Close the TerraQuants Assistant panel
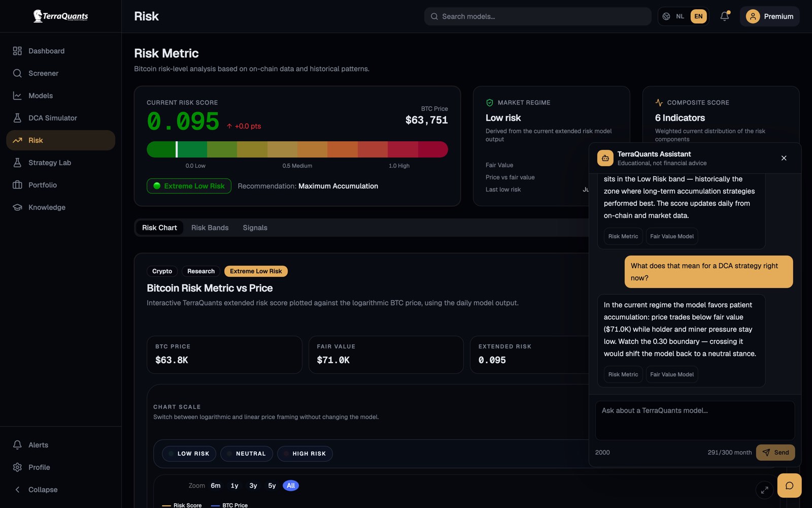 tap(784, 158)
